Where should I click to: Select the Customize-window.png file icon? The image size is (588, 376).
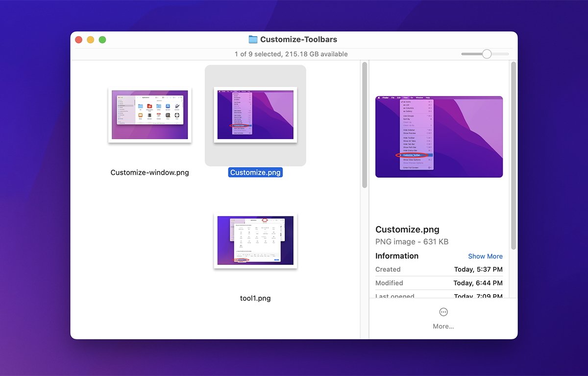click(149, 116)
